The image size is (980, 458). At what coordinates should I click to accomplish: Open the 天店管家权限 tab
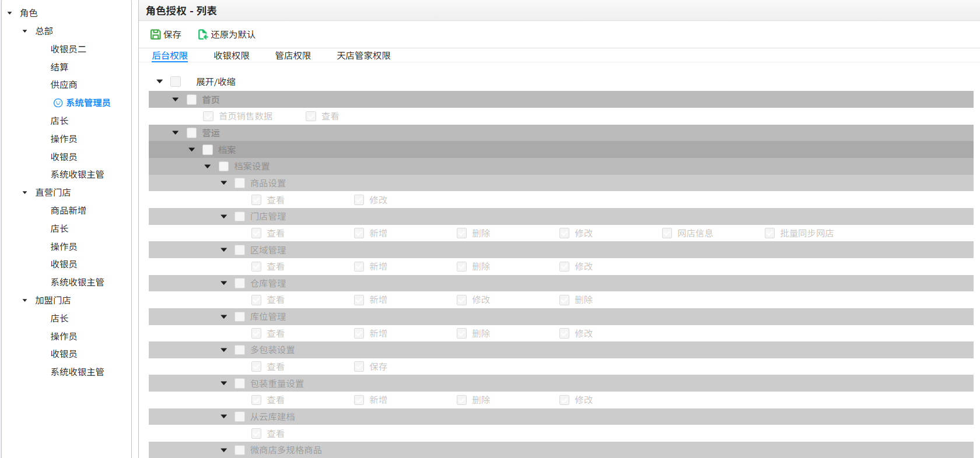tap(363, 55)
